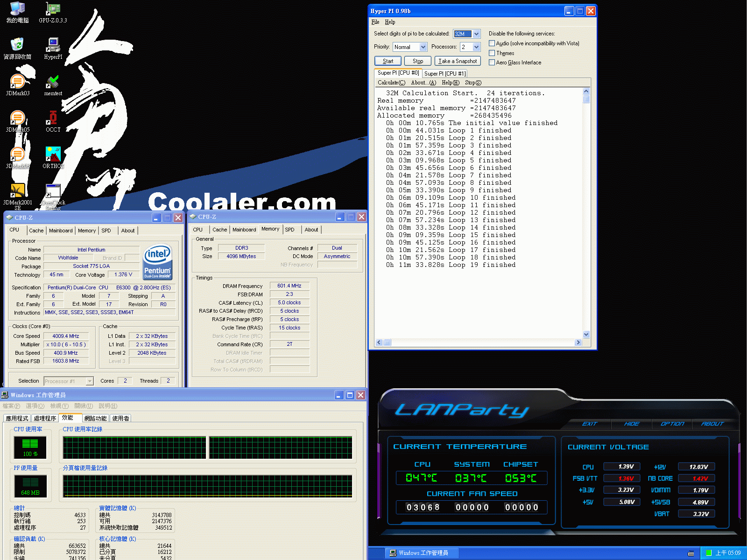Open Mainboard tab in right CPU-Z window

pyautogui.click(x=244, y=230)
